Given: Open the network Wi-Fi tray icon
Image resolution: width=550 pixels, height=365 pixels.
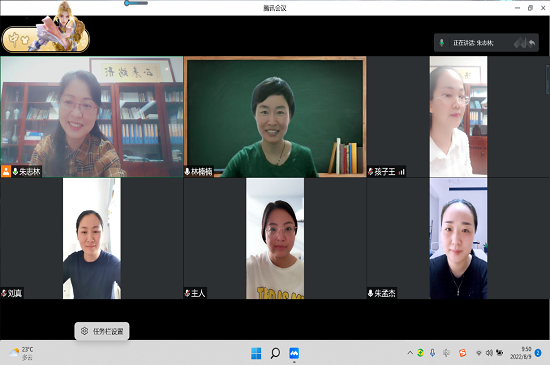Looking at the screenshot, I should (x=478, y=353).
